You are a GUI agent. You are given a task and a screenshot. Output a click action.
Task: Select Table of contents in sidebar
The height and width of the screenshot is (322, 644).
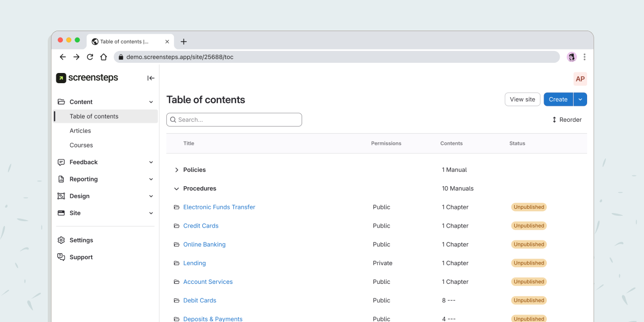point(106,116)
